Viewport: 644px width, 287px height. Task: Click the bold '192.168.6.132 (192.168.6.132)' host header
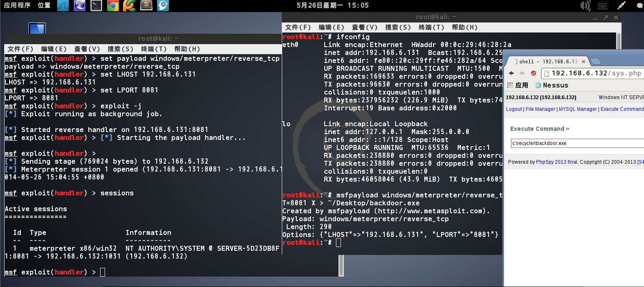(x=541, y=97)
